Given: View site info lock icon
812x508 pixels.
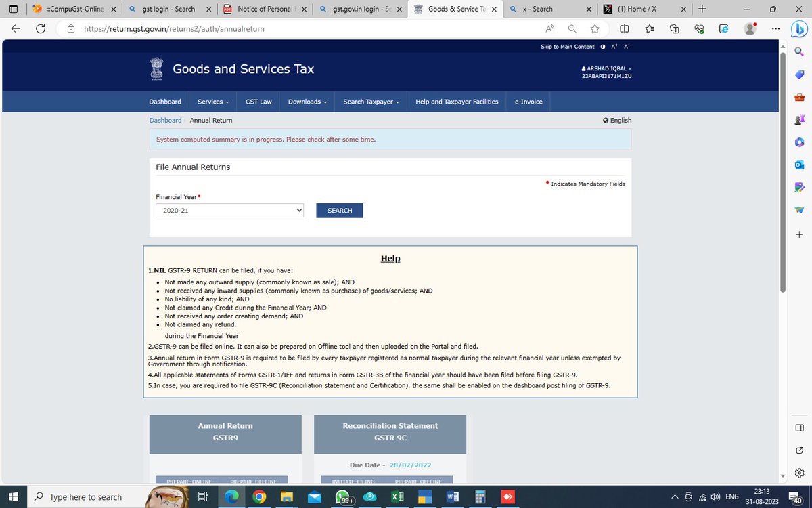Looking at the screenshot, I should (x=70, y=29).
